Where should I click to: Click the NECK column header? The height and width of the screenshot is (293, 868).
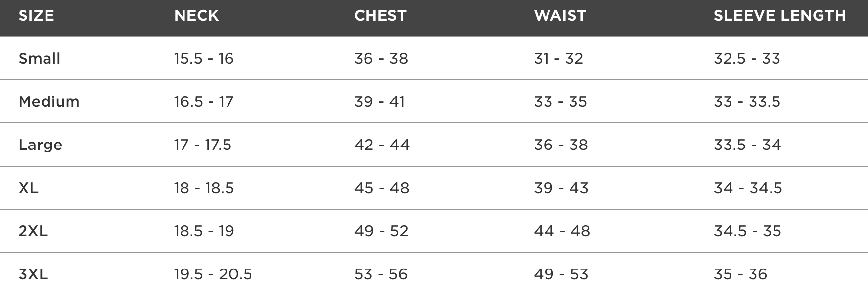pyautogui.click(x=197, y=16)
